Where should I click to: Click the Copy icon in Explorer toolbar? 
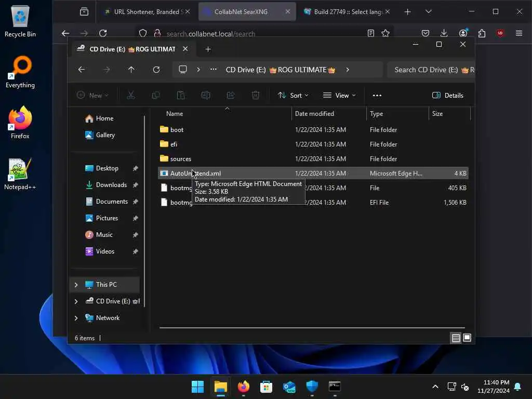(156, 96)
